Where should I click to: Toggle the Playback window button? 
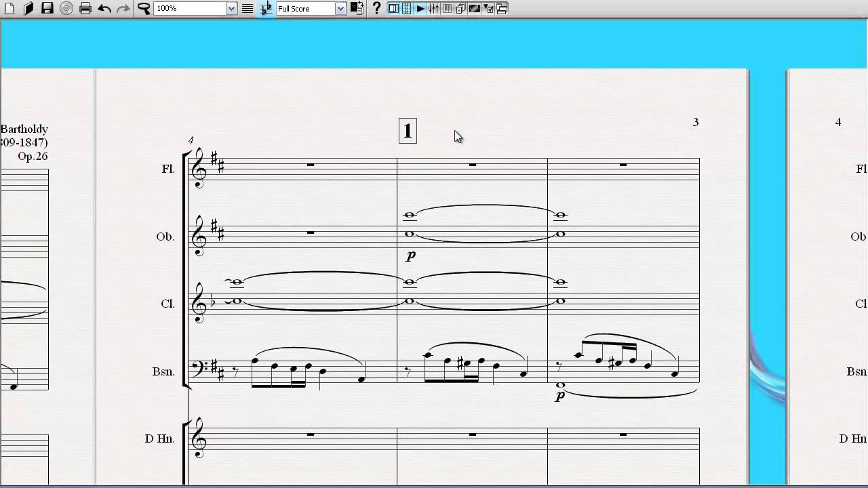pos(420,8)
